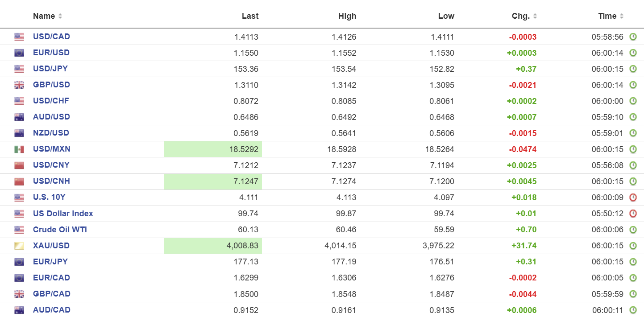Click the red clock icon for U.S. 10Y

pos(633,198)
